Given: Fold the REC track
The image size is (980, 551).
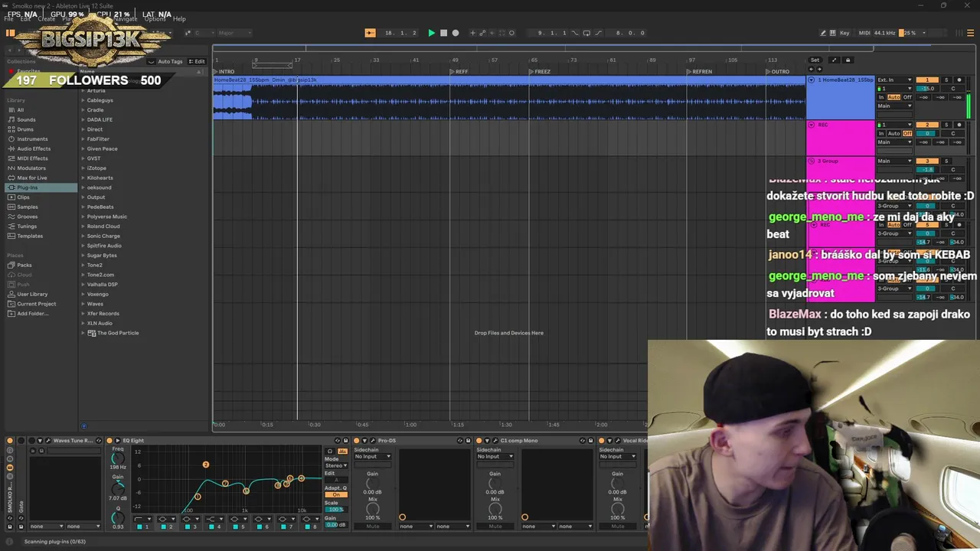Looking at the screenshot, I should [x=812, y=125].
